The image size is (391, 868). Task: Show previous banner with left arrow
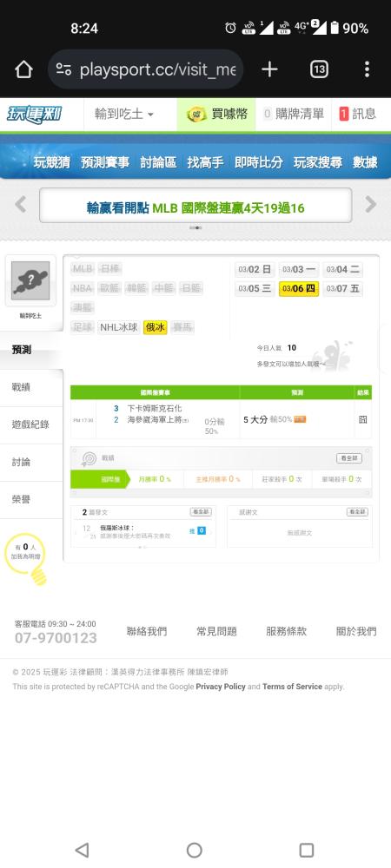(x=21, y=204)
